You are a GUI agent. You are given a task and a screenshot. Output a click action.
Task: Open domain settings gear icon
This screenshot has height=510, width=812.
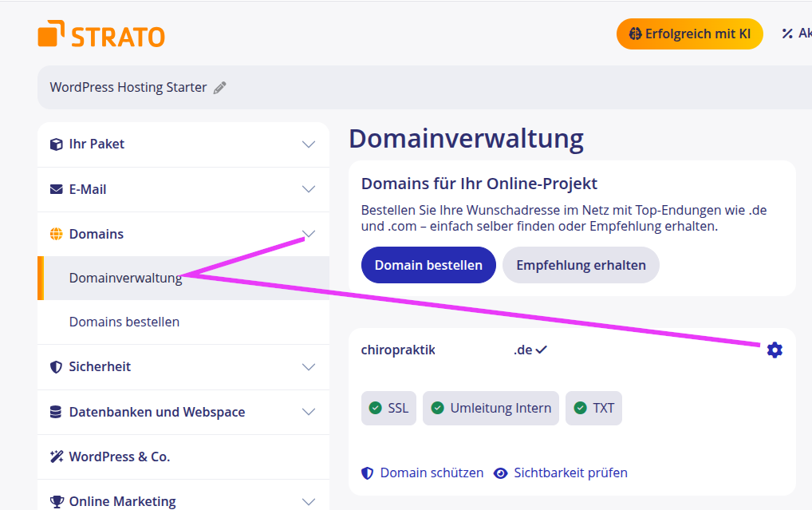pos(774,350)
